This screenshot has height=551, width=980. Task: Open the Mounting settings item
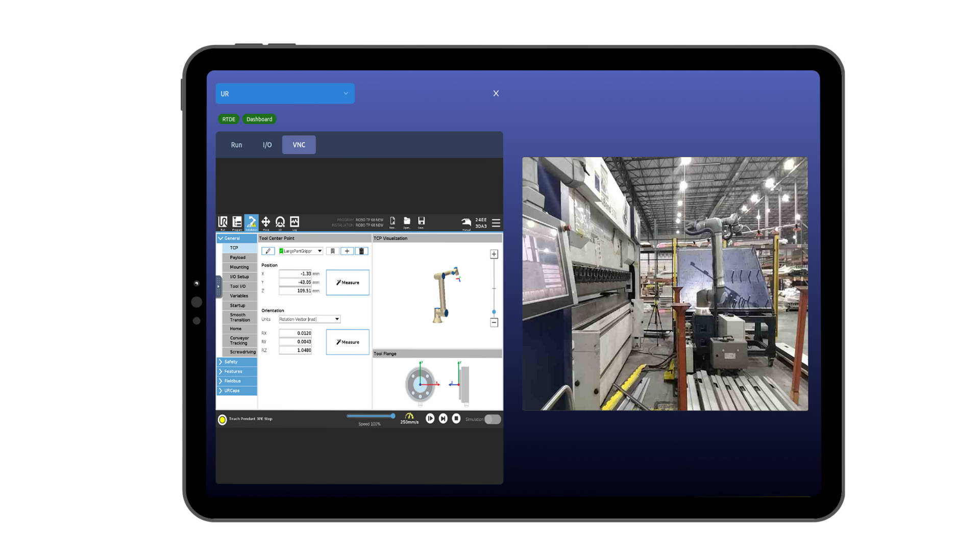point(239,267)
